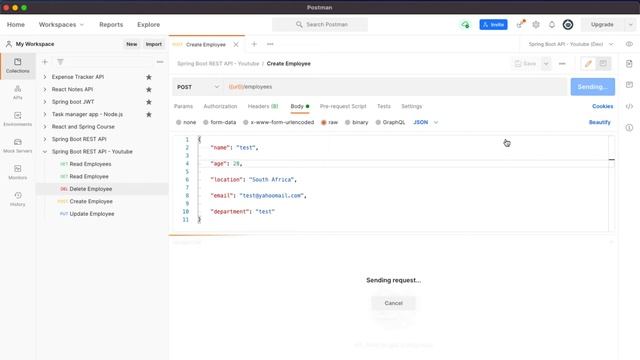Select the GraphQL body type
The height and width of the screenshot is (360, 640).
[390, 122]
